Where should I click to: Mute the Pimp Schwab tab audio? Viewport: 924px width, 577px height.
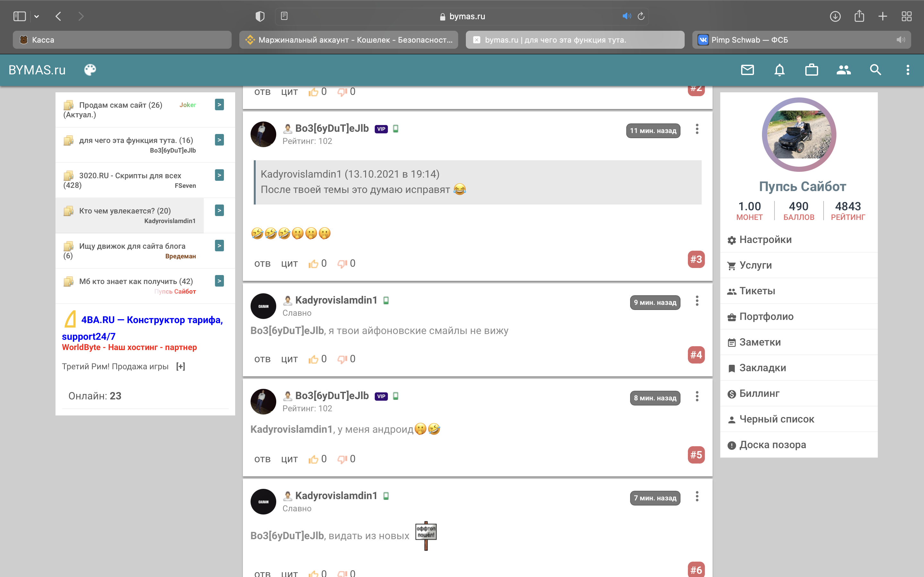click(901, 40)
